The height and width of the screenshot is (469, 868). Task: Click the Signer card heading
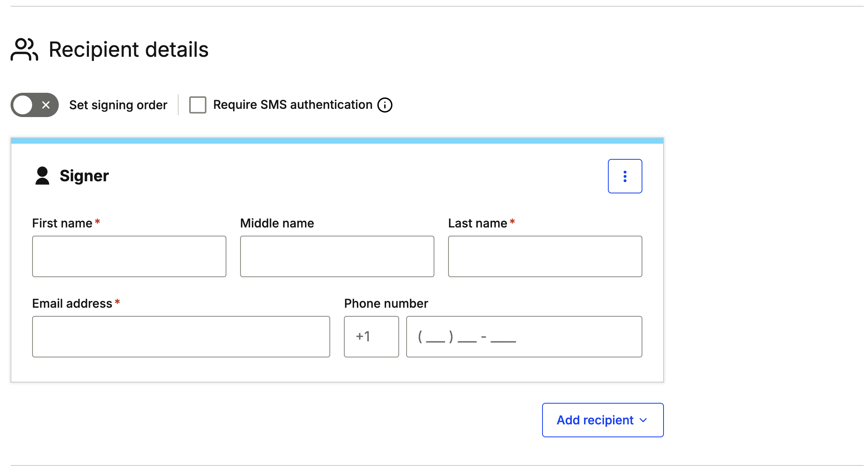[84, 176]
